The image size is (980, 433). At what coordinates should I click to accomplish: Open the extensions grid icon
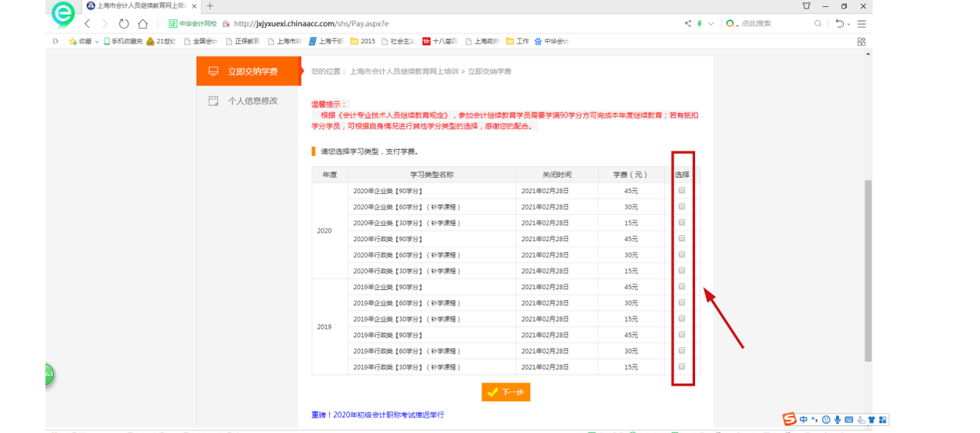[862, 42]
